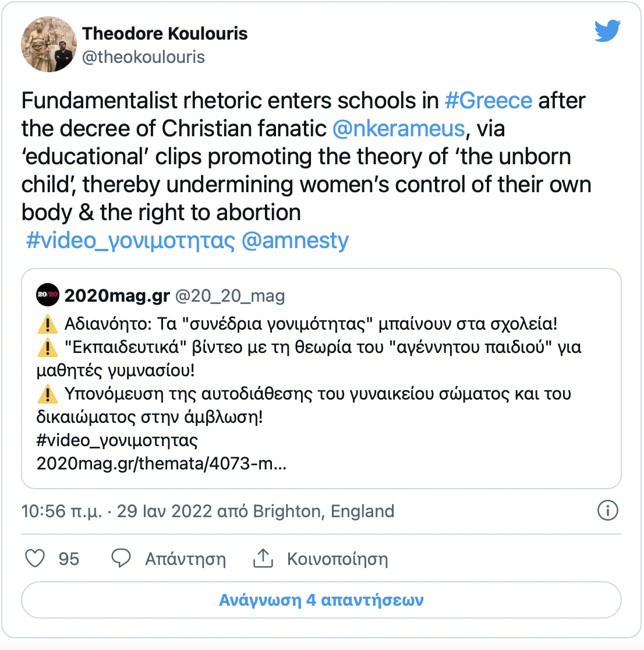
Task: Click the 2020mag.gr quoted account name
Action: pos(117,296)
